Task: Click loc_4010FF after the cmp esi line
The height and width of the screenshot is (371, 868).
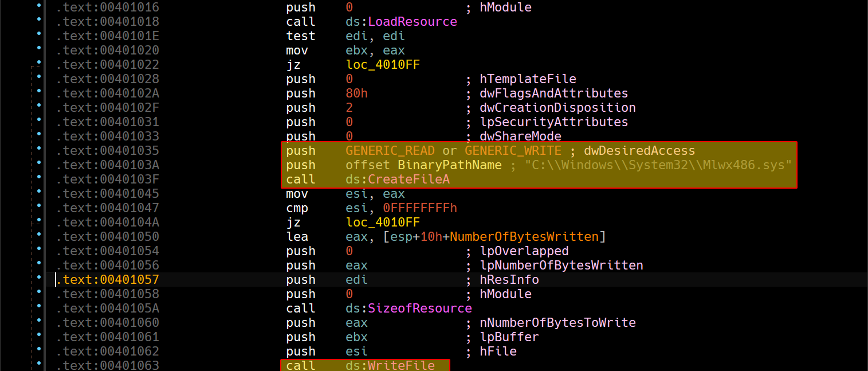Action: pyautogui.click(x=382, y=222)
